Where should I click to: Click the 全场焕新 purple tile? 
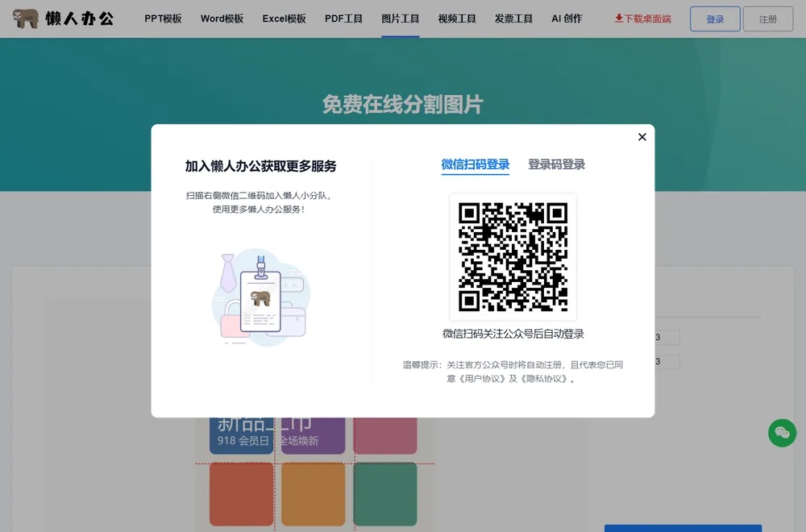point(313,435)
